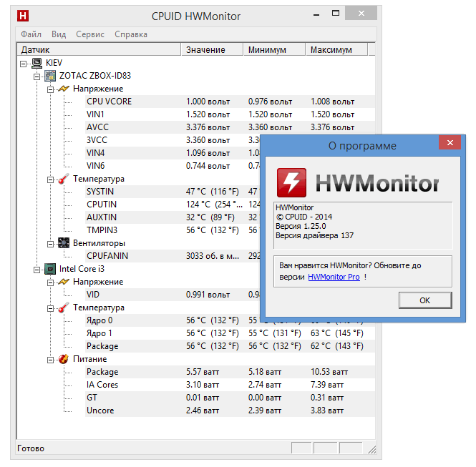Viewport: 476px width, 467px height.
Task: Click the voltage icon under ZOTAC ZBOX-ID83
Action: 64,89
